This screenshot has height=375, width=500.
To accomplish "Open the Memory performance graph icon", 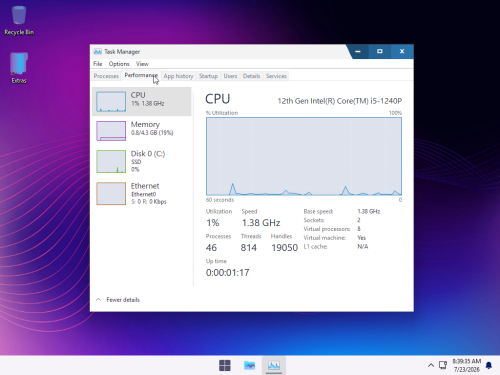I will tap(111, 131).
